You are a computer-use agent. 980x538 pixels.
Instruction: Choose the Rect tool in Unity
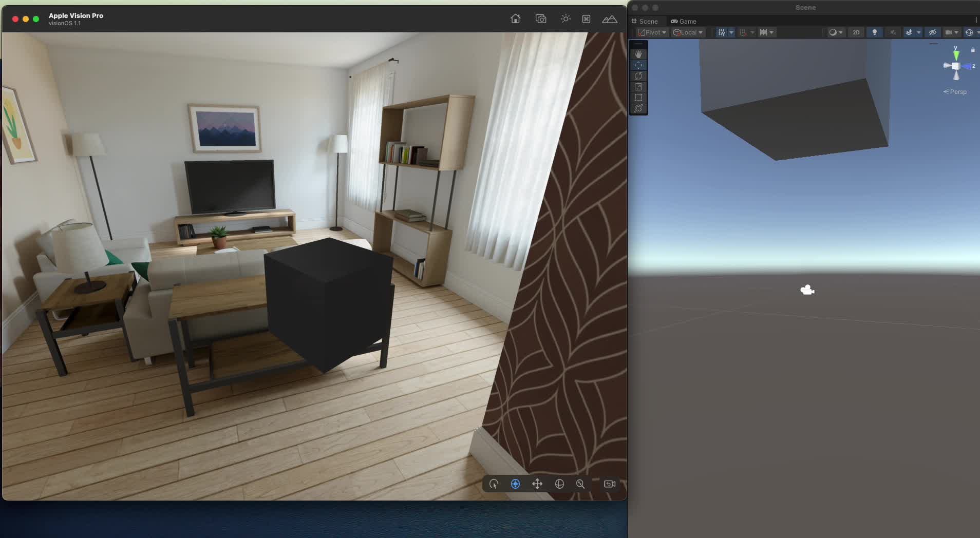pyautogui.click(x=638, y=98)
